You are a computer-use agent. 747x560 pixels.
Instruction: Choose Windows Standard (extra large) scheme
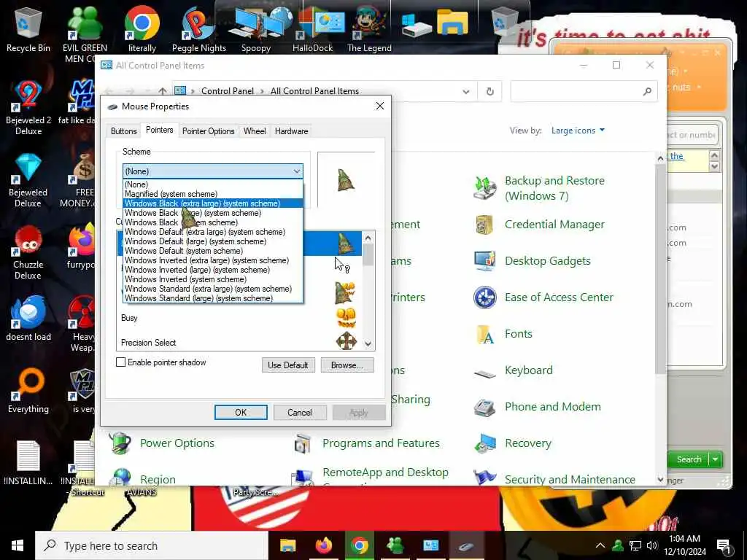pyautogui.click(x=212, y=289)
